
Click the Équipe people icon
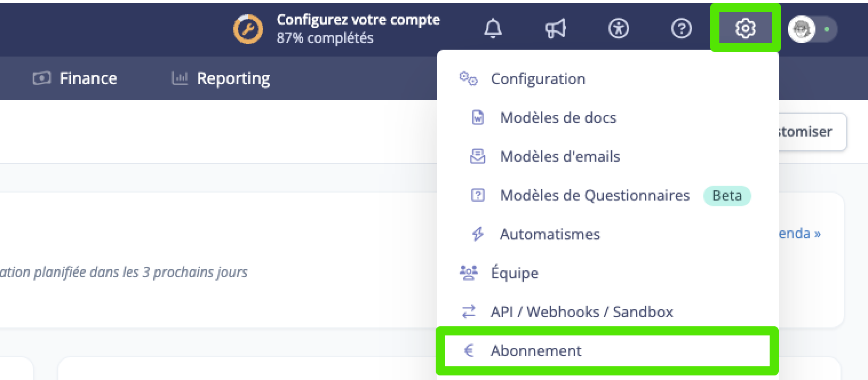click(x=468, y=273)
